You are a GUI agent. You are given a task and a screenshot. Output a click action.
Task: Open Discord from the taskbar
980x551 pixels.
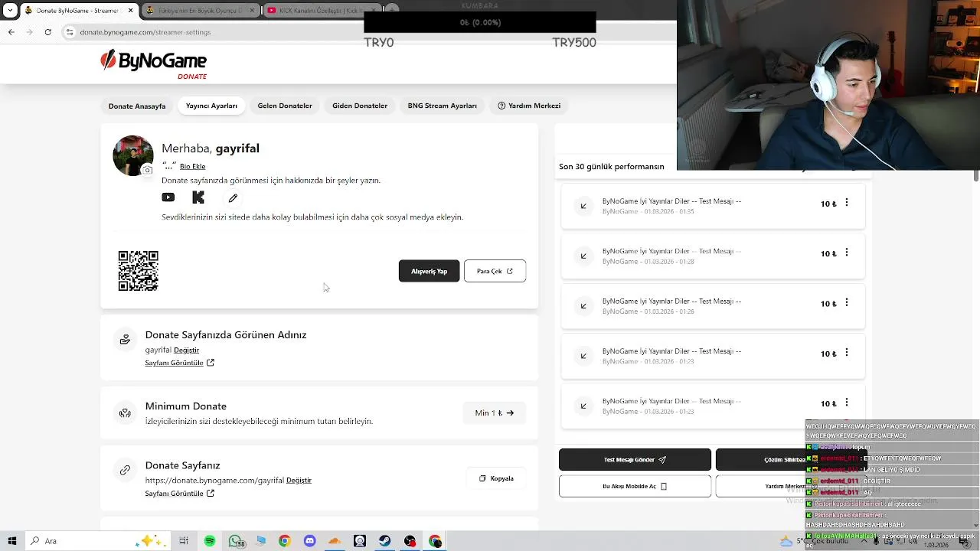309,541
